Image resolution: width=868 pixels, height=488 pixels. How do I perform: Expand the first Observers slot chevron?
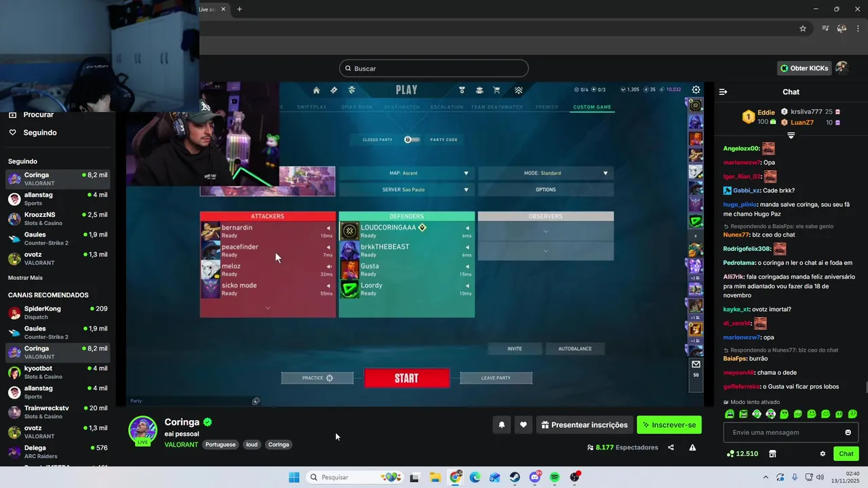546,232
